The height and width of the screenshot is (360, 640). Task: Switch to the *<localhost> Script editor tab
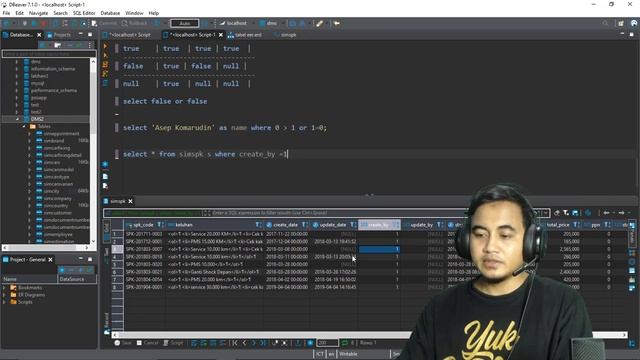127,35
